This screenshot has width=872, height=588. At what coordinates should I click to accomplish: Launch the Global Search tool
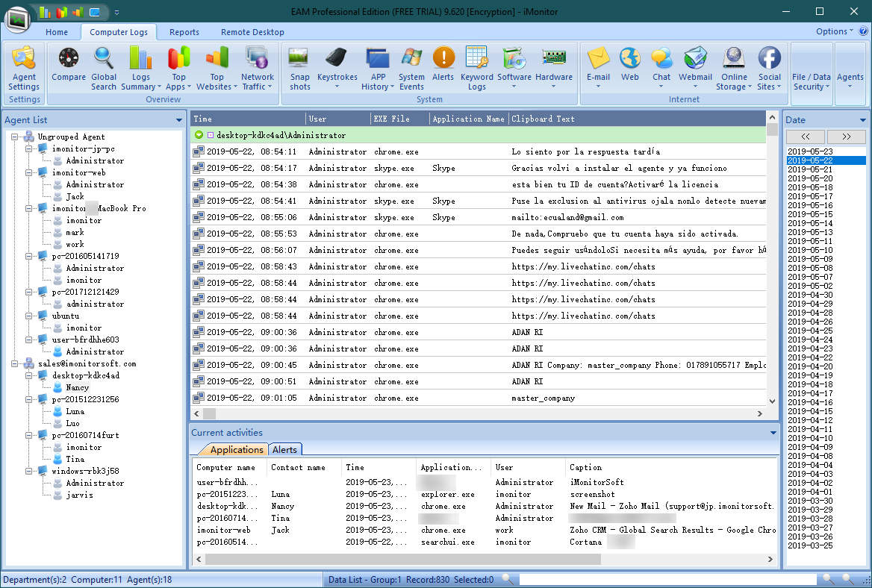pyautogui.click(x=104, y=69)
